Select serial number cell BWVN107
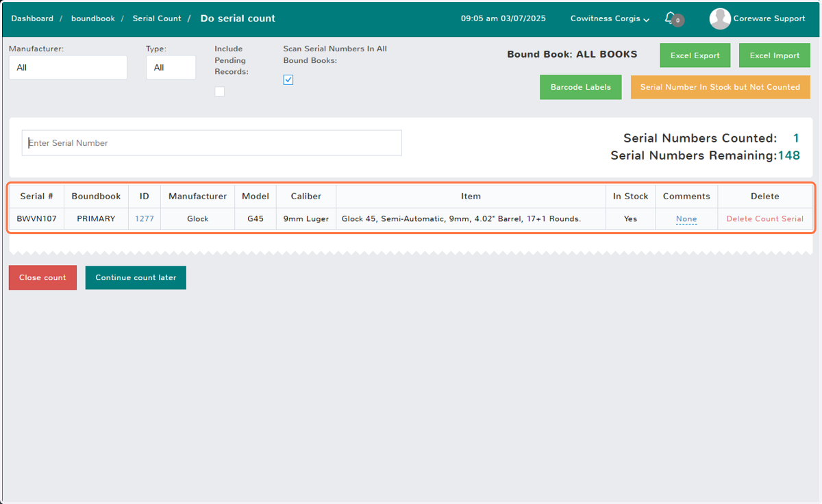Image resolution: width=822 pixels, height=504 pixels. (x=36, y=219)
